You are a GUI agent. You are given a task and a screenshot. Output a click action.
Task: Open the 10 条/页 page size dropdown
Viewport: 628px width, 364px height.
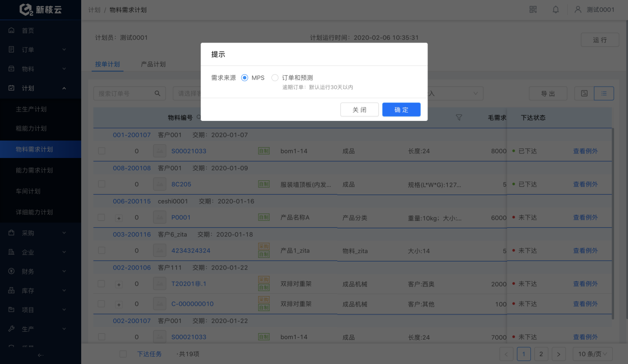click(x=593, y=354)
